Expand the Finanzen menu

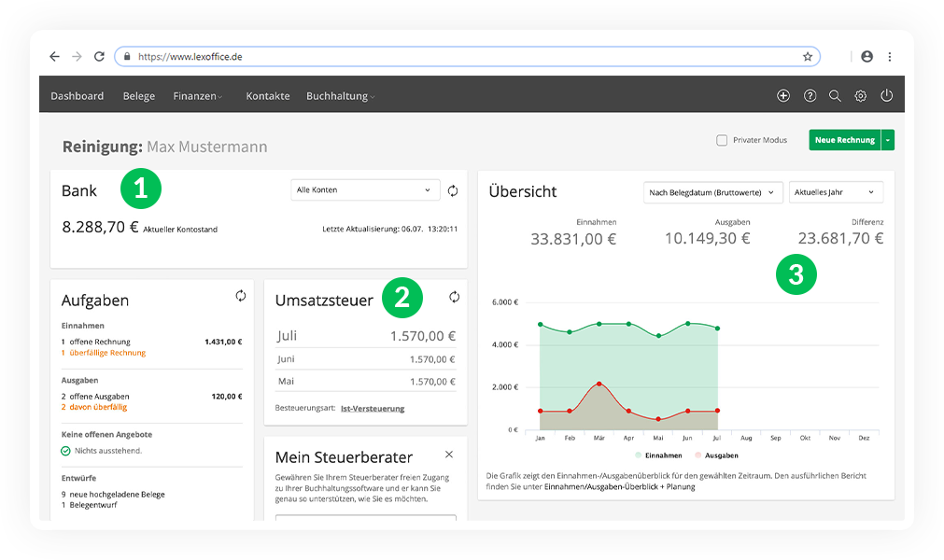[x=197, y=96]
